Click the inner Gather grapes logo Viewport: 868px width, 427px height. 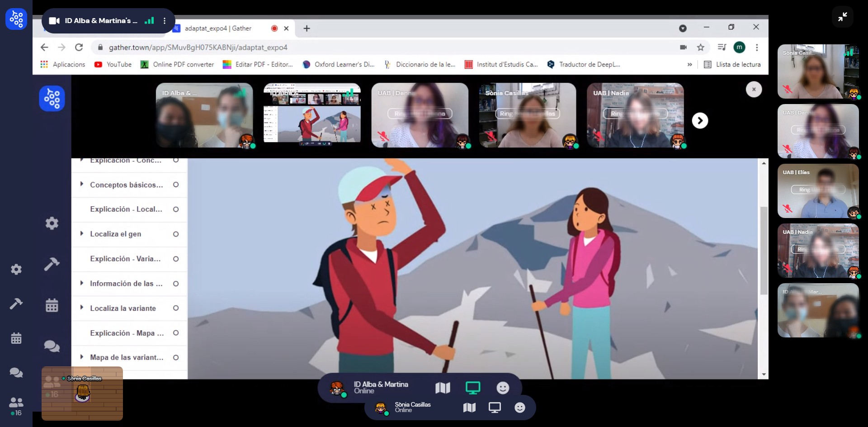pyautogui.click(x=52, y=99)
